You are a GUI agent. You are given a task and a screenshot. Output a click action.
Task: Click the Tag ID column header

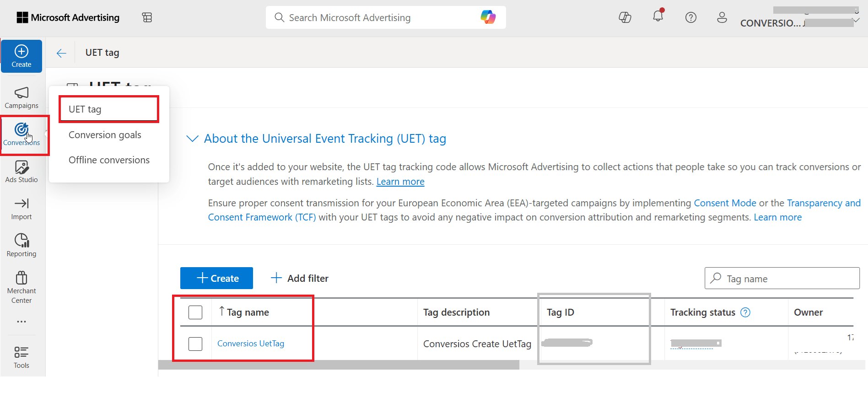(560, 312)
